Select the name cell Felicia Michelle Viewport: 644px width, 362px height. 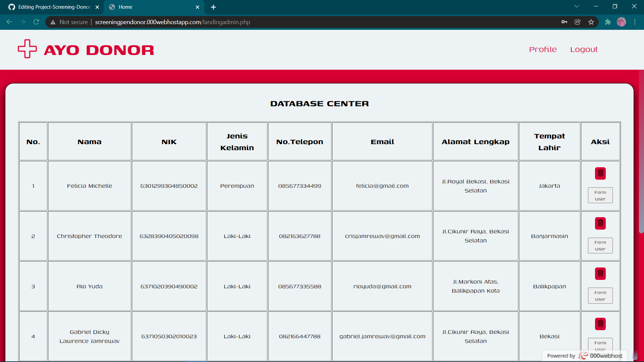click(x=90, y=186)
